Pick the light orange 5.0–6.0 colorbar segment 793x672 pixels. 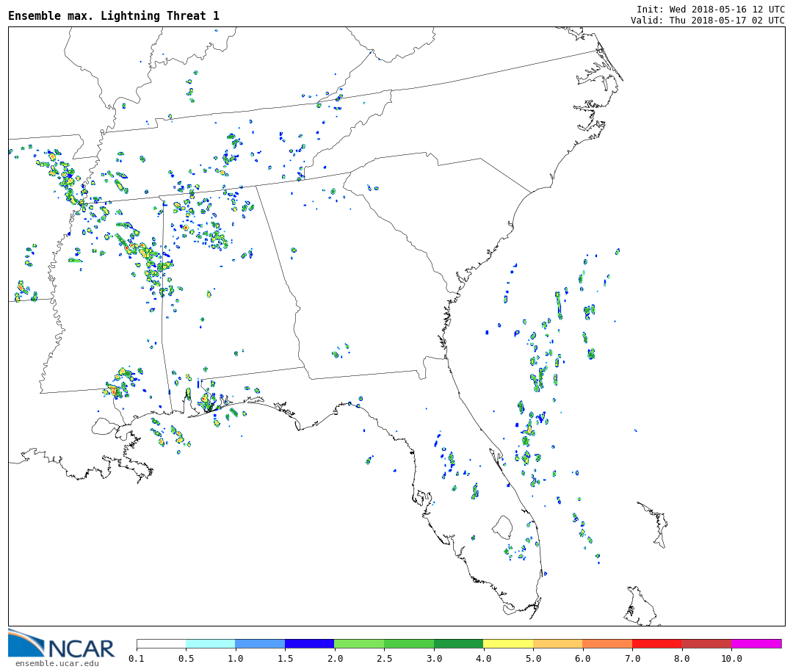click(x=558, y=643)
